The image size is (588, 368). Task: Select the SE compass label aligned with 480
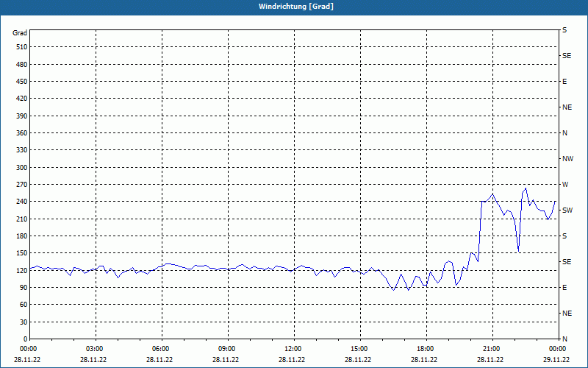(567, 56)
